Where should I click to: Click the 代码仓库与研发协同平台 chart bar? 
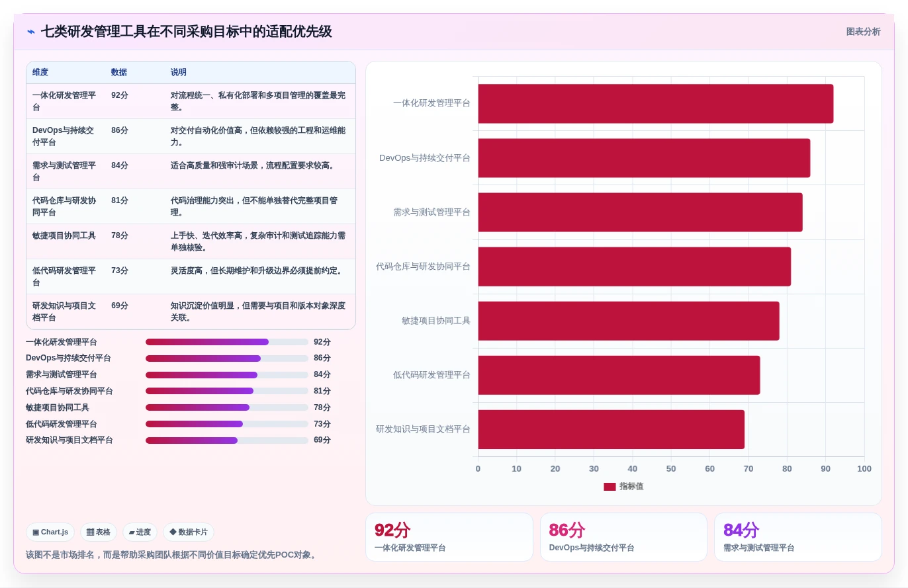click(x=635, y=267)
